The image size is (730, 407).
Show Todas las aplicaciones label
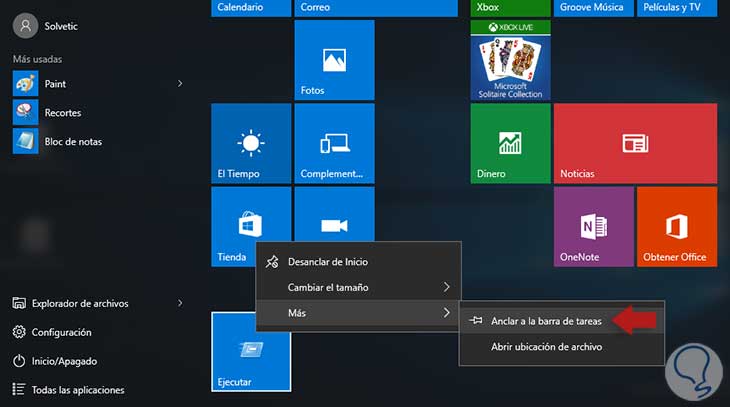[x=78, y=390]
